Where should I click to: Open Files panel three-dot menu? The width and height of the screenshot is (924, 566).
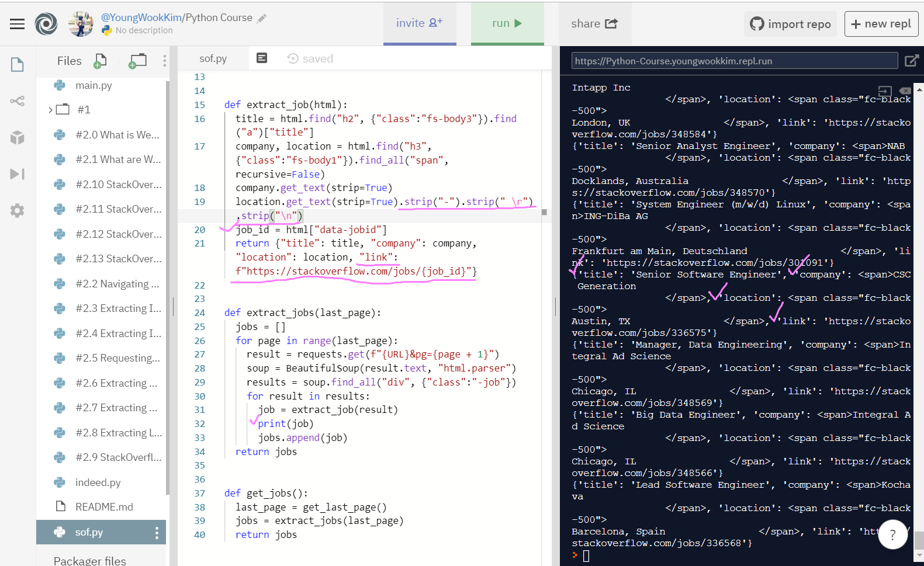[x=165, y=61]
